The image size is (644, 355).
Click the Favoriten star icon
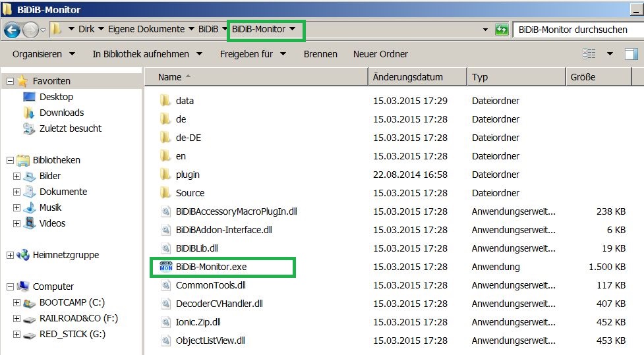click(x=22, y=81)
